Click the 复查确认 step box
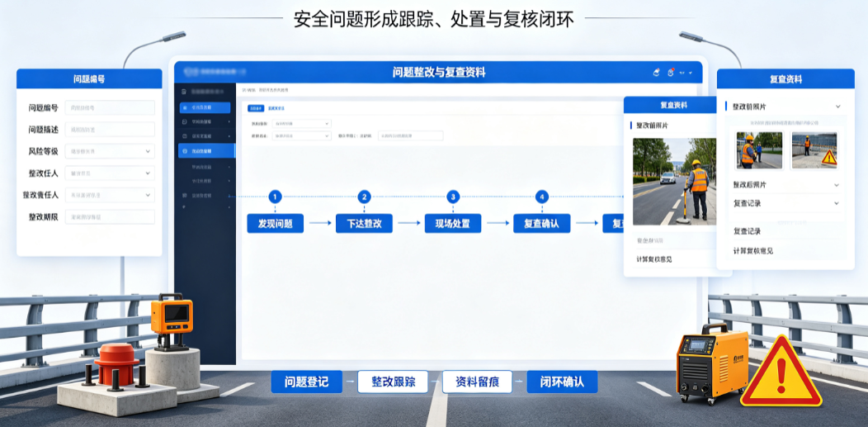The image size is (868, 427). point(542,223)
